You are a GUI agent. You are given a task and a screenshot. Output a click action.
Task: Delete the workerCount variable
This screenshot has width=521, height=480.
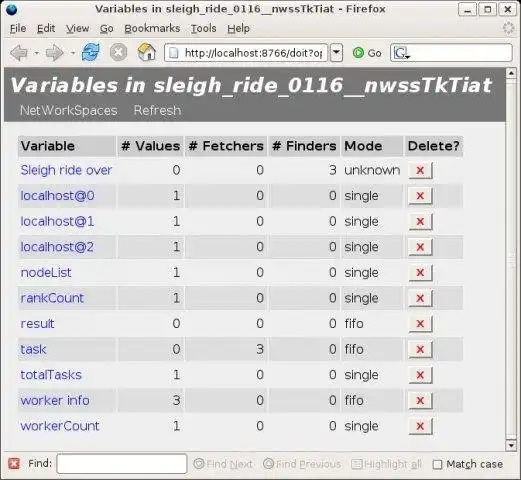pos(420,426)
